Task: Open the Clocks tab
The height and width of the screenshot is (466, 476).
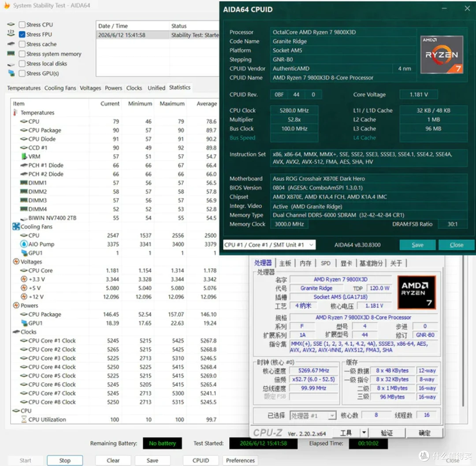Action: [x=134, y=88]
